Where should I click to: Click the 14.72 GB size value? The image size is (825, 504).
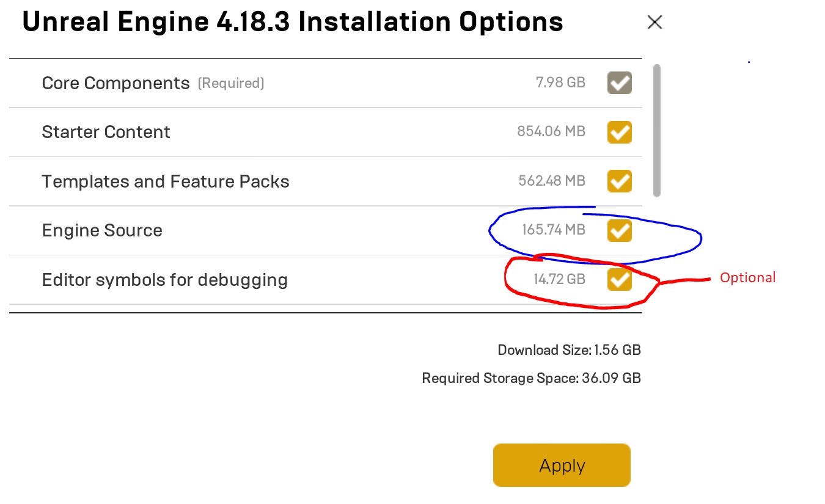(x=559, y=280)
